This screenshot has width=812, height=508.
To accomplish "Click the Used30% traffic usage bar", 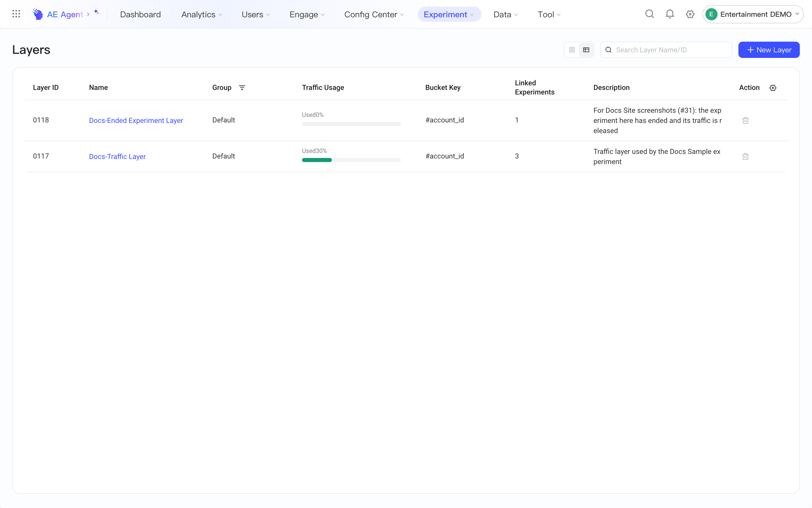I will [x=351, y=160].
